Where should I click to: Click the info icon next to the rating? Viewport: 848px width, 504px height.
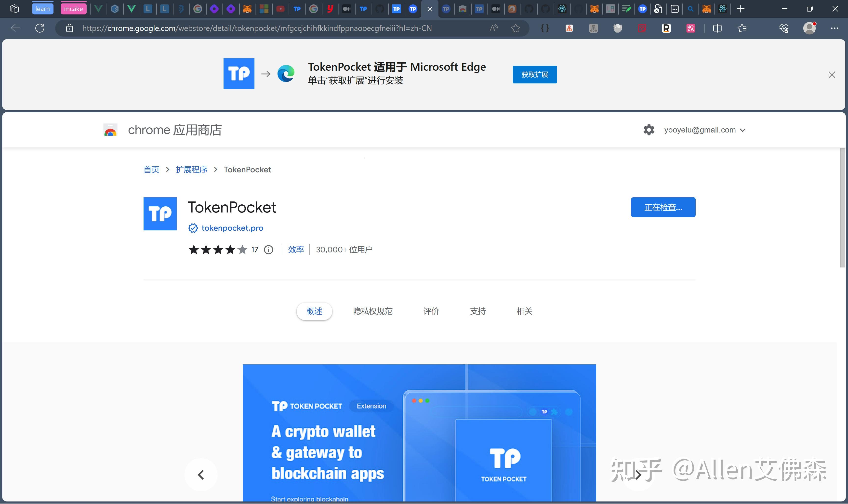click(268, 250)
